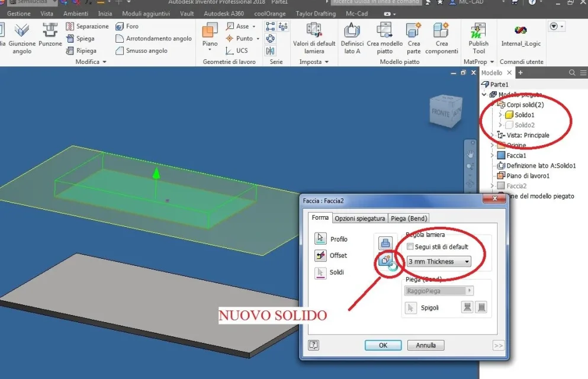
Task: Pick the Profilo selection arrow icon
Action: [320, 239]
